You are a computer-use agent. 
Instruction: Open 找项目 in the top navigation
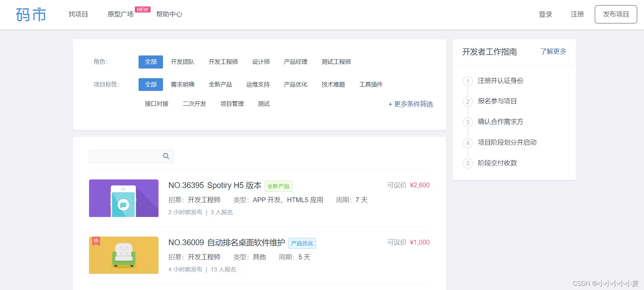click(x=78, y=14)
